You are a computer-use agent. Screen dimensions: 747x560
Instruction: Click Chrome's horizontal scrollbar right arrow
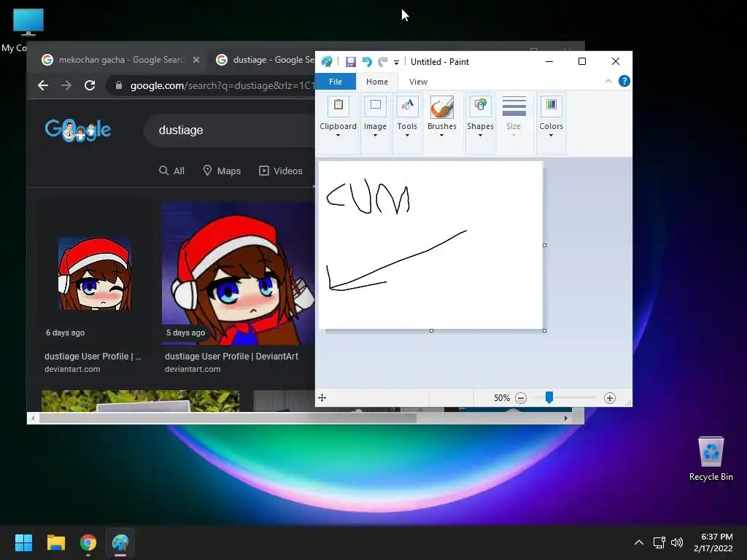565,418
